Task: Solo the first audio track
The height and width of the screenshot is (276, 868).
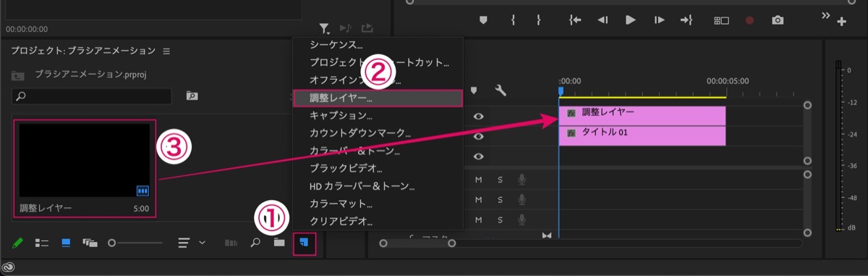Action: point(500,180)
